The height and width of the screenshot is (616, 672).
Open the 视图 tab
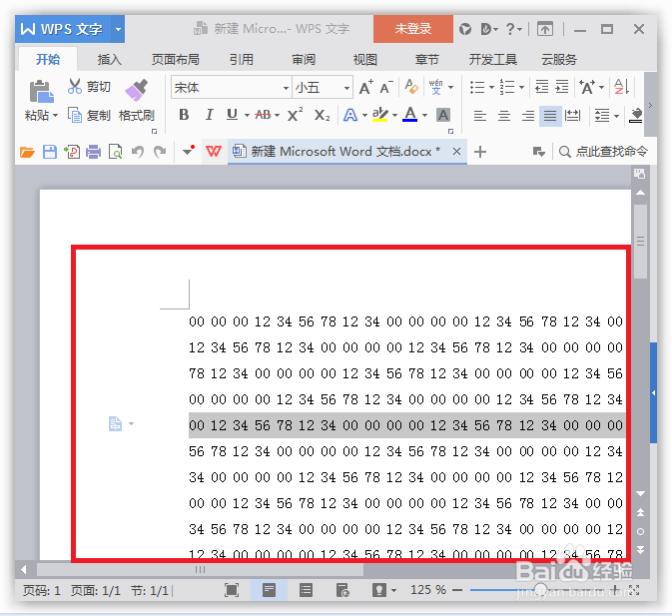[x=365, y=59]
